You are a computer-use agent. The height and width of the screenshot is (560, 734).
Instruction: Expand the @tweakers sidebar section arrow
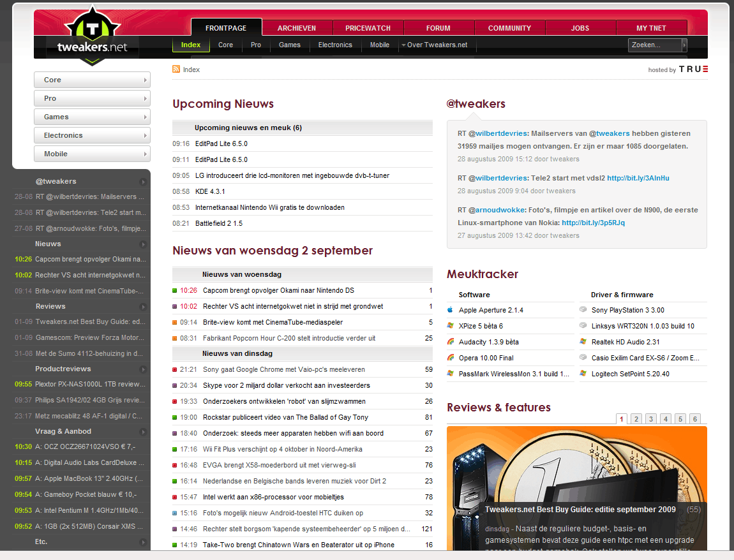tap(143, 182)
